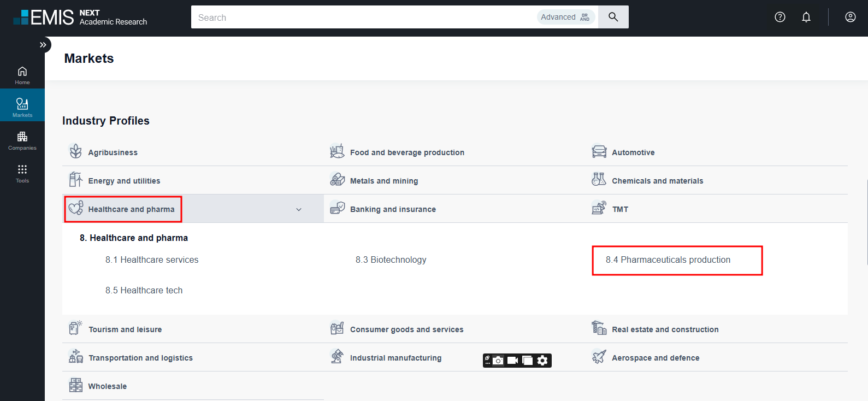Select Markets tab in sidebar
The height and width of the screenshot is (401, 868).
(x=22, y=107)
